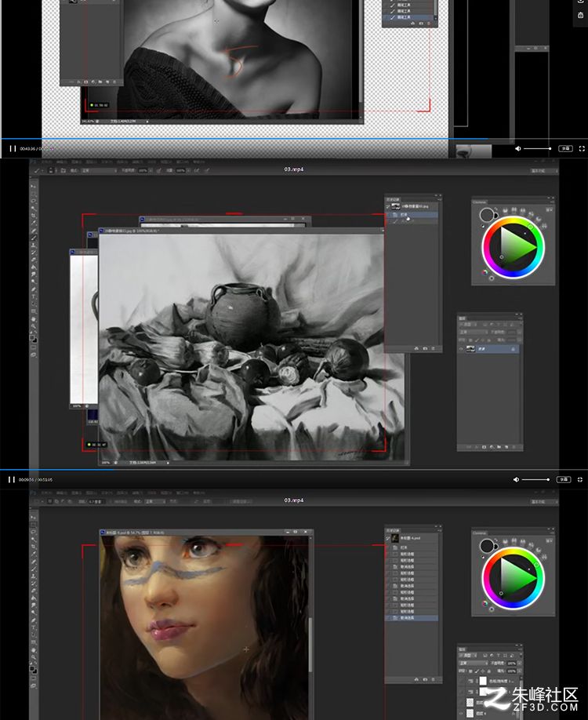Click history snapshot thumbnail 静物素描01.jpg
Image resolution: width=588 pixels, height=720 pixels.
(396, 206)
